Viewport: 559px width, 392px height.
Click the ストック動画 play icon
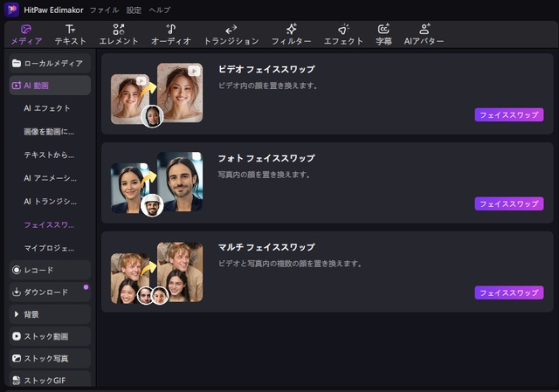click(x=17, y=336)
